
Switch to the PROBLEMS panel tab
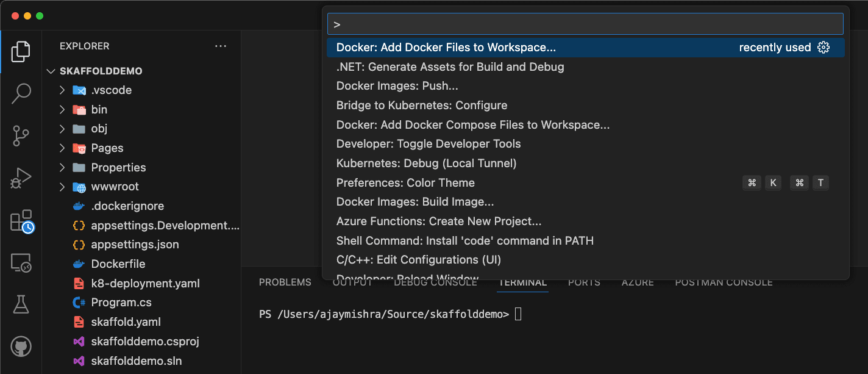click(285, 282)
